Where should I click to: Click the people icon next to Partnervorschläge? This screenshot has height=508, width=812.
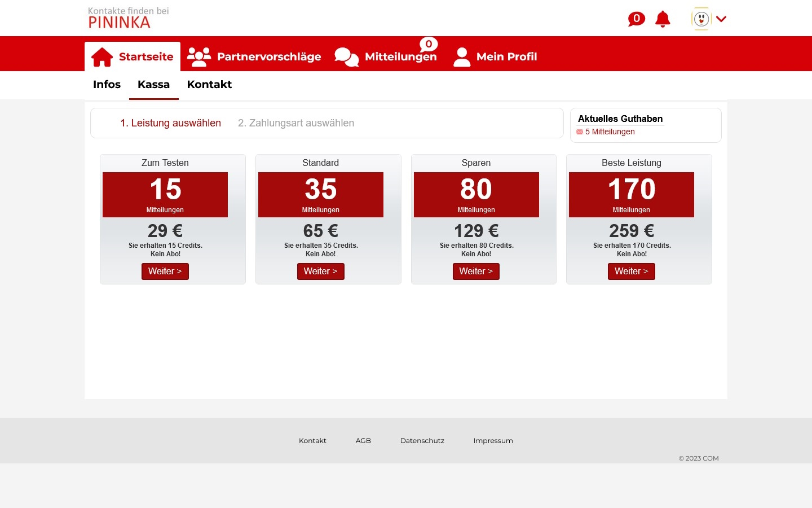pyautogui.click(x=198, y=56)
